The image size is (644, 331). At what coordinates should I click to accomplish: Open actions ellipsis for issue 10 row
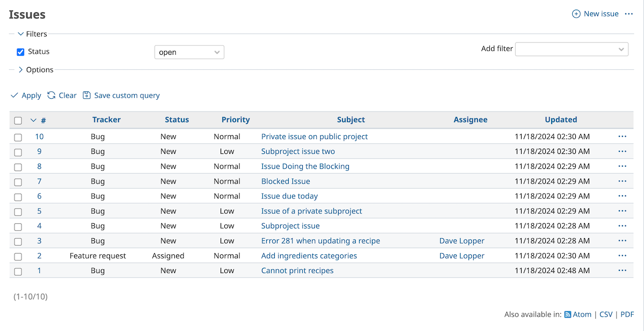click(622, 137)
